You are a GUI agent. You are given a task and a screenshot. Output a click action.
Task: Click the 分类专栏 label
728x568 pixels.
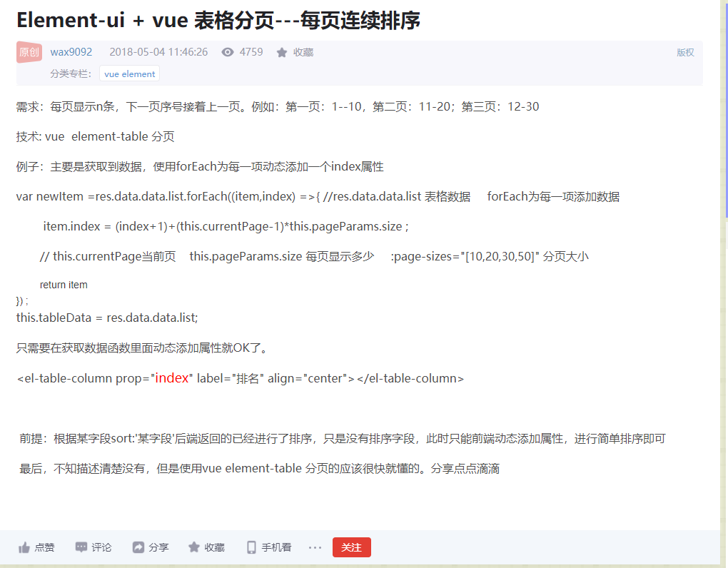tap(71, 73)
